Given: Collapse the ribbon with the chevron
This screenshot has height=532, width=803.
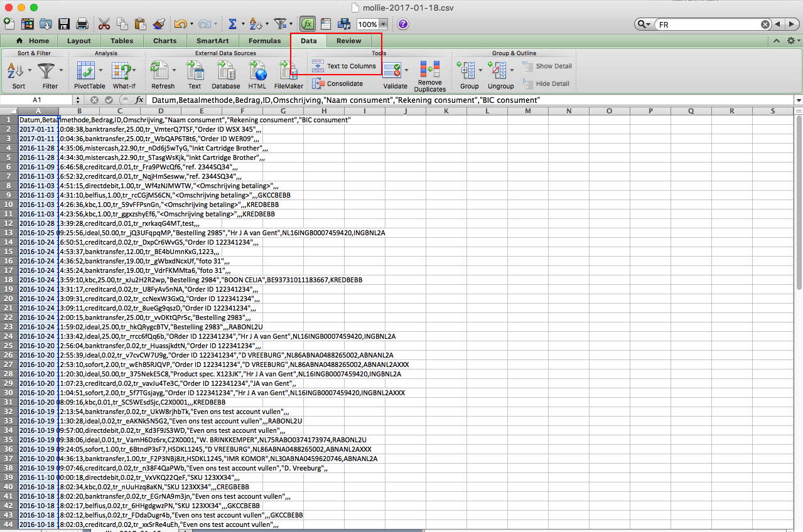Looking at the screenshot, I should 777,41.
